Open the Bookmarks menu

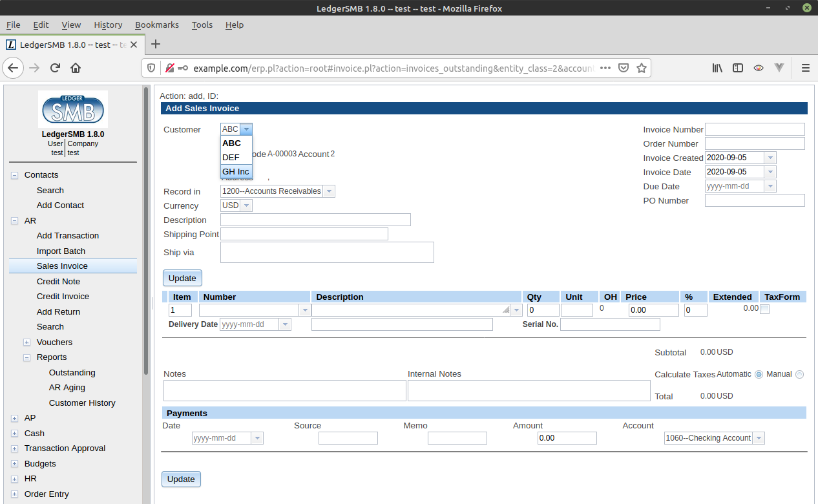click(157, 25)
